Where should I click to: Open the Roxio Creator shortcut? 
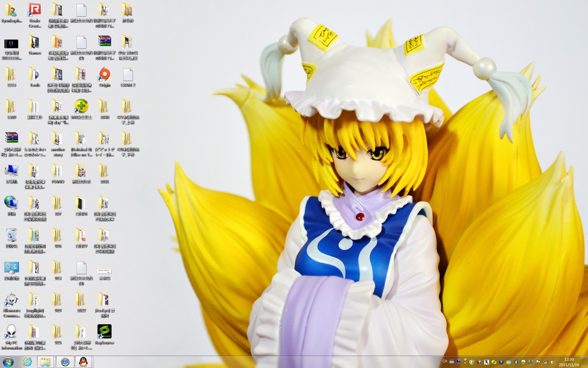pyautogui.click(x=35, y=10)
